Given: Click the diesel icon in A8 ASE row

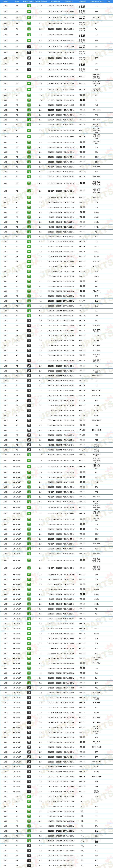Looking at the screenshot, I should coord(29,856).
